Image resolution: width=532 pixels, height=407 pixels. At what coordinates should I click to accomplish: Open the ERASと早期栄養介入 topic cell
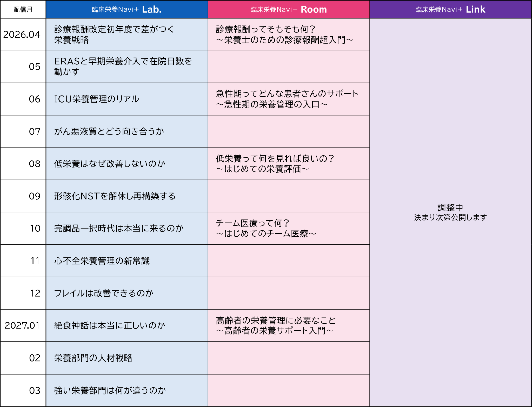[123, 66]
